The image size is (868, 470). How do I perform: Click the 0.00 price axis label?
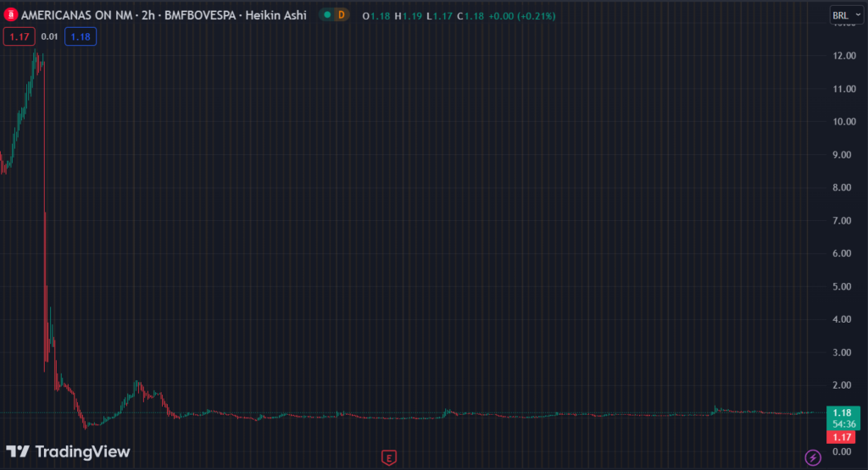coord(842,451)
